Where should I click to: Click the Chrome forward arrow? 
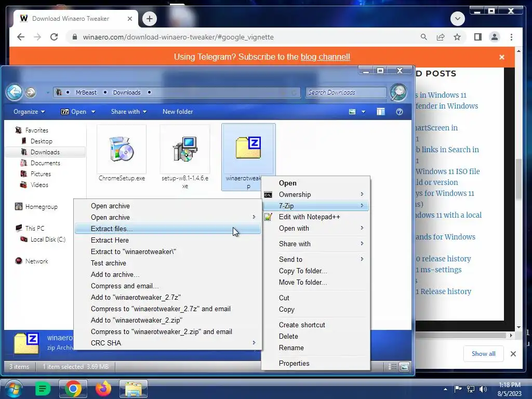[37, 37]
